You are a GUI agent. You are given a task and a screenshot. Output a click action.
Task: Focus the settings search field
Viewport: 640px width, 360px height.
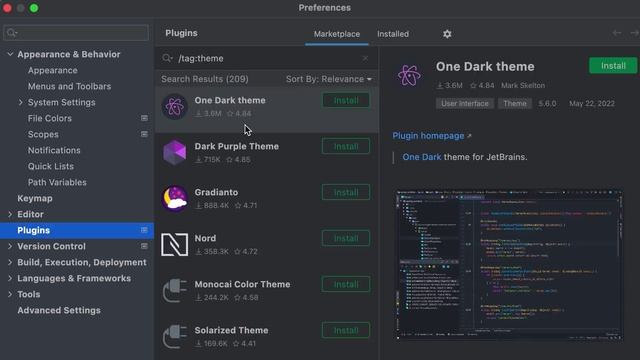tap(76, 33)
